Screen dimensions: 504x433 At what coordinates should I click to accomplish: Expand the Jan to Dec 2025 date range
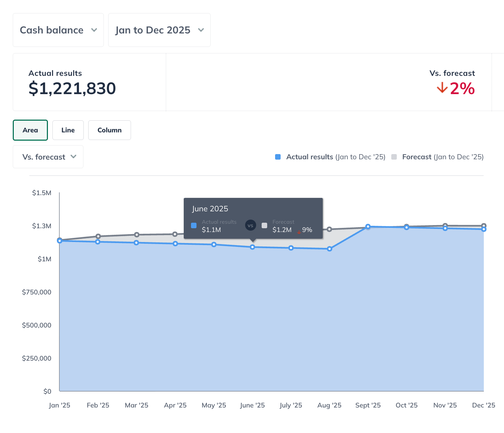point(159,30)
